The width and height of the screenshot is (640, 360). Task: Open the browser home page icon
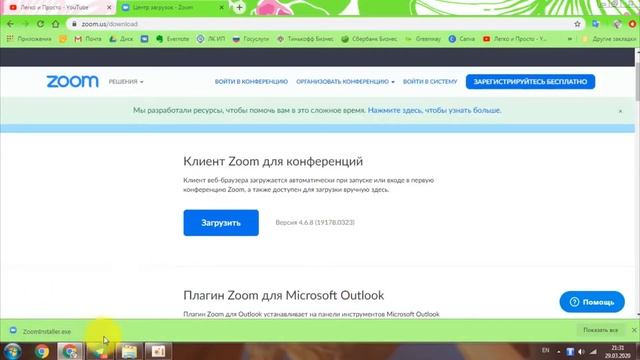pos(56,24)
